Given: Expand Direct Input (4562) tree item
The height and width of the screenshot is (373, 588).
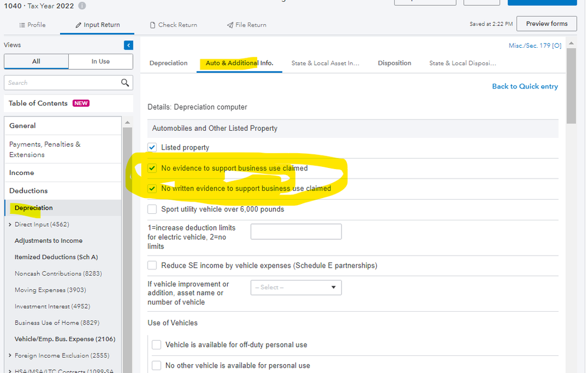Looking at the screenshot, I should (x=10, y=225).
